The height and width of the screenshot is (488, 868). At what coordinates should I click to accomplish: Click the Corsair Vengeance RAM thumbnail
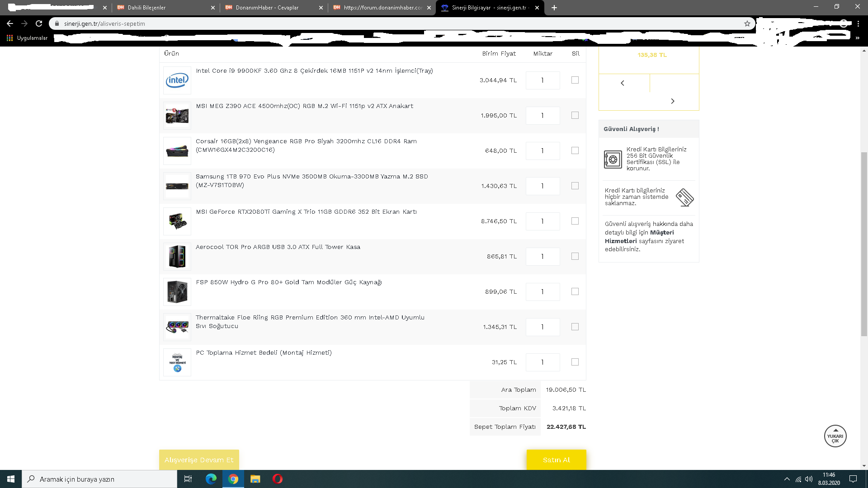click(177, 151)
